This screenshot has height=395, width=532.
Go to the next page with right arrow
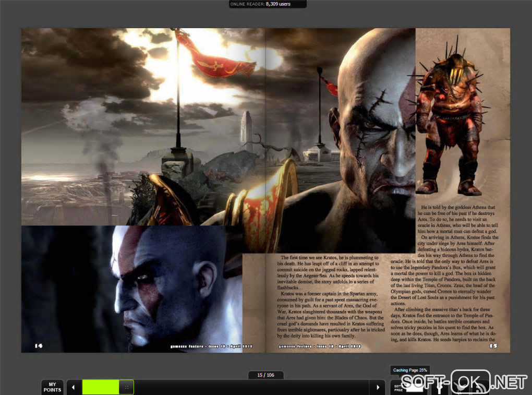(378, 387)
